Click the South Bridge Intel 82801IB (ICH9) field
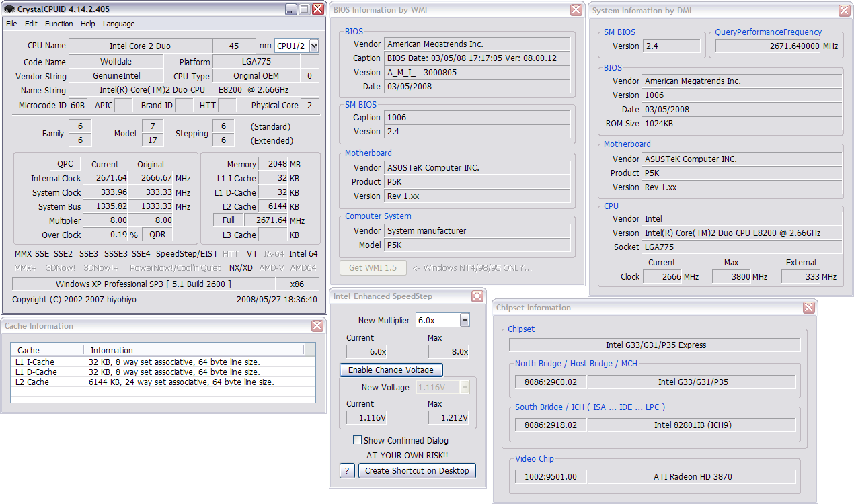Viewport: 854px width, 504px height. [x=692, y=425]
